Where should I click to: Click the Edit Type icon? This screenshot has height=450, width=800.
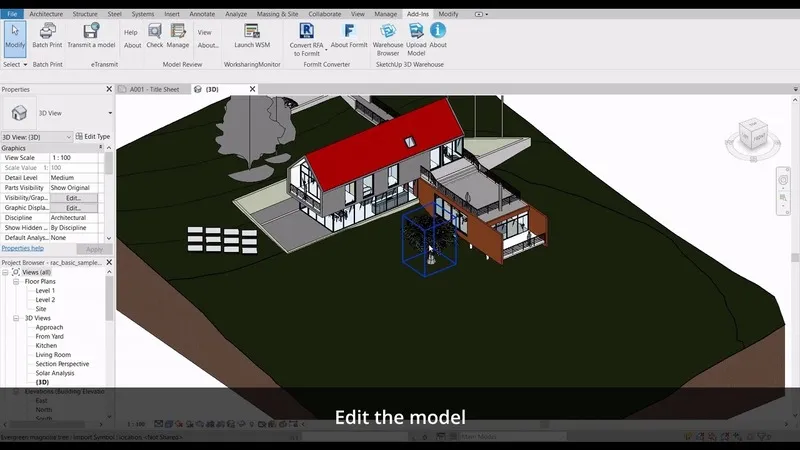79,136
